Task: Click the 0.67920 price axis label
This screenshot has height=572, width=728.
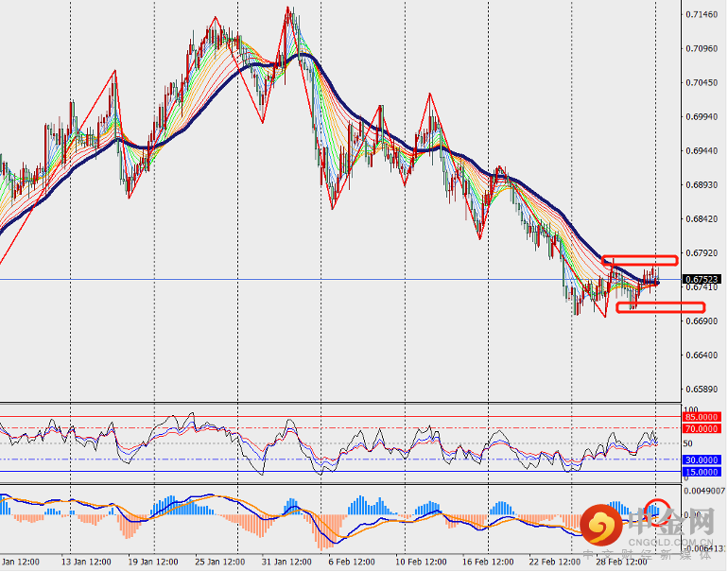Action: (701, 253)
